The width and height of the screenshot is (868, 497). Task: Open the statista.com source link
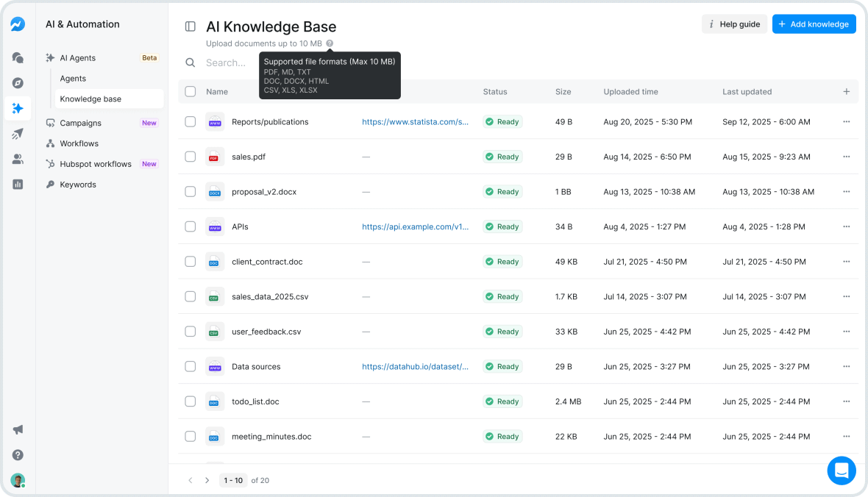415,122
